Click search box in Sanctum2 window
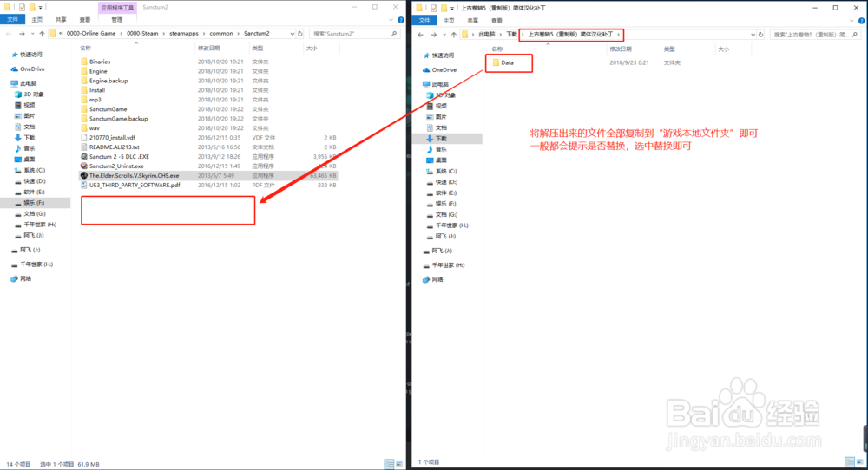Screen dimensions: 868x470 [354, 34]
